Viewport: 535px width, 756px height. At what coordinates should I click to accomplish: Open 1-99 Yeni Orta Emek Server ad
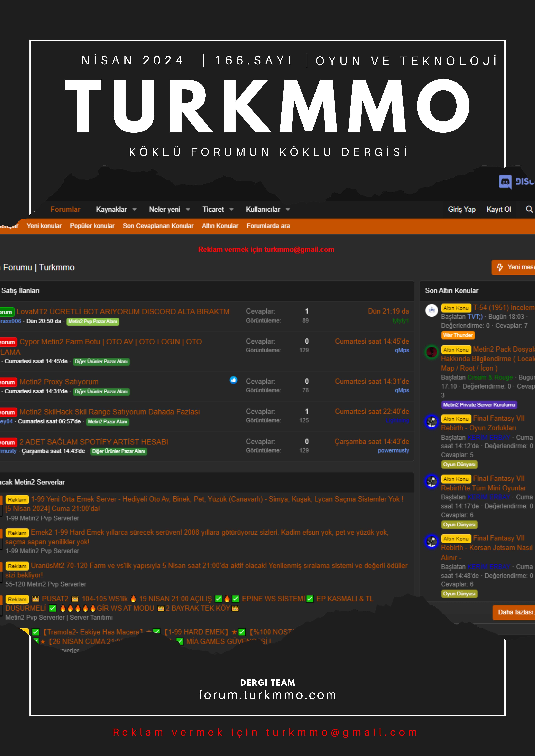click(204, 504)
